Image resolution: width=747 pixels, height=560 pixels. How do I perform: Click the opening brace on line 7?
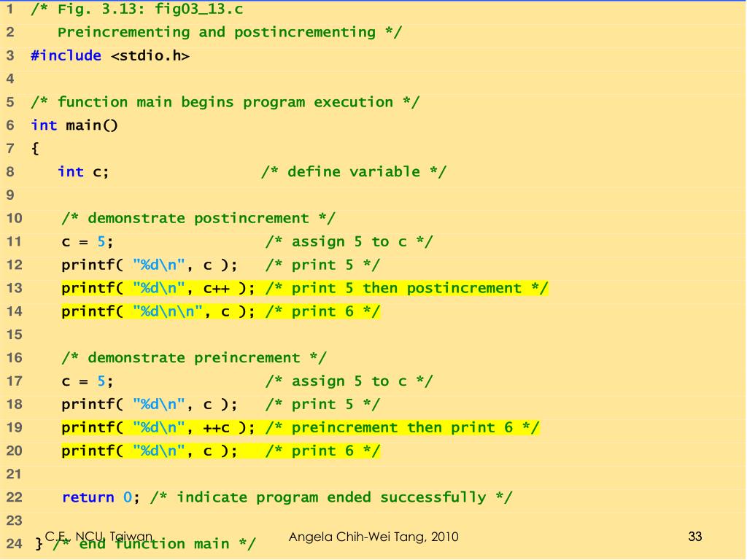pos(35,149)
